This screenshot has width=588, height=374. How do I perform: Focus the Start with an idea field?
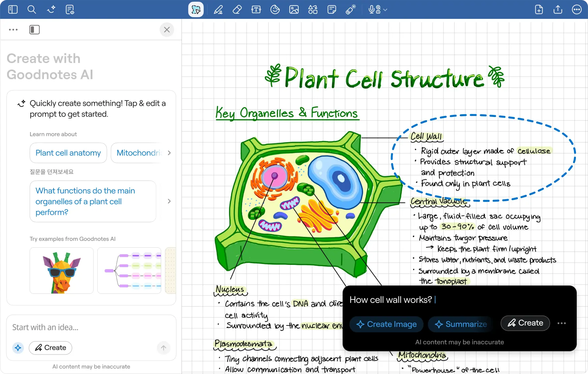pyautogui.click(x=91, y=328)
